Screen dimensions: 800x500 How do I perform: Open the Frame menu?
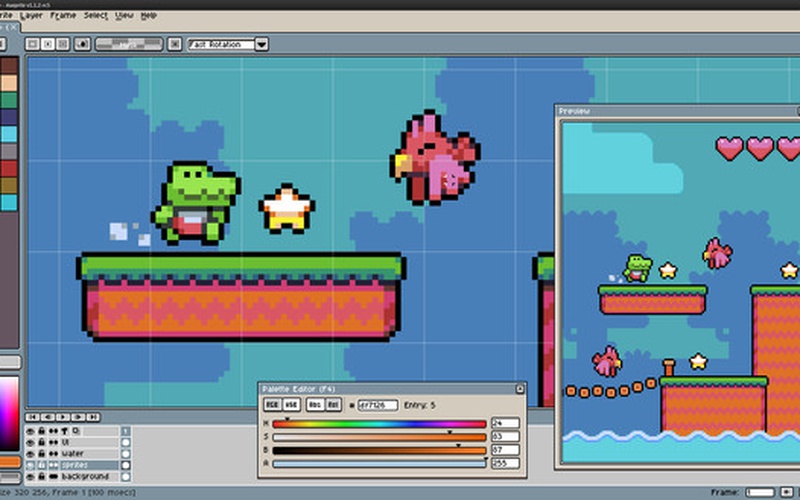coord(63,16)
